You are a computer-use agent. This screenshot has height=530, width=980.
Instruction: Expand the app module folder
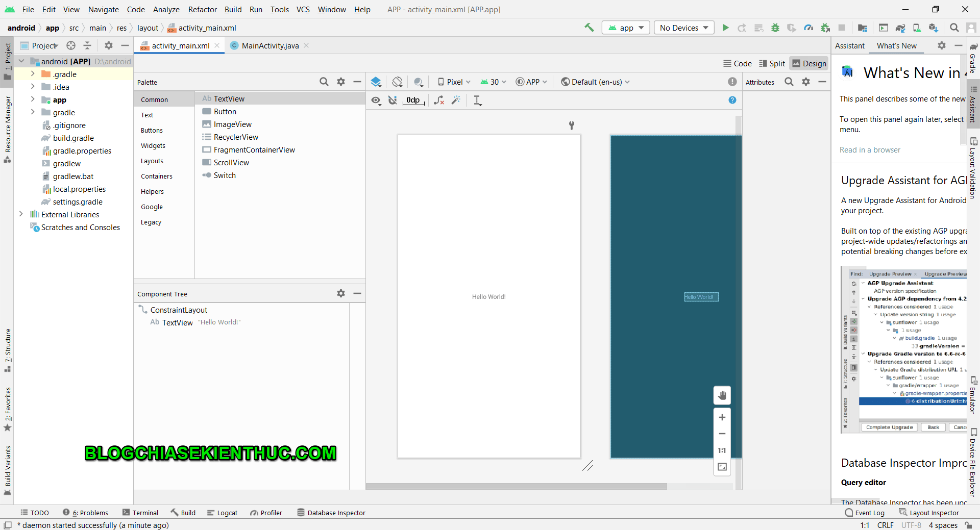click(x=33, y=99)
